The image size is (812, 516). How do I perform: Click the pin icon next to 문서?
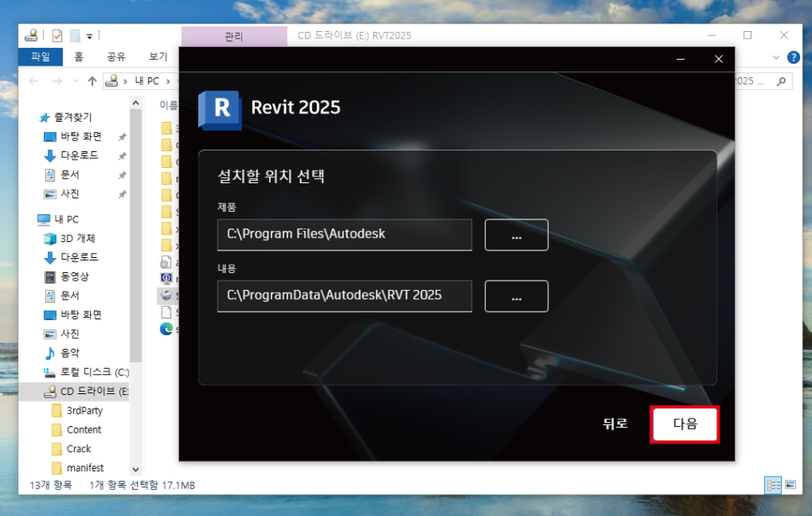click(122, 175)
